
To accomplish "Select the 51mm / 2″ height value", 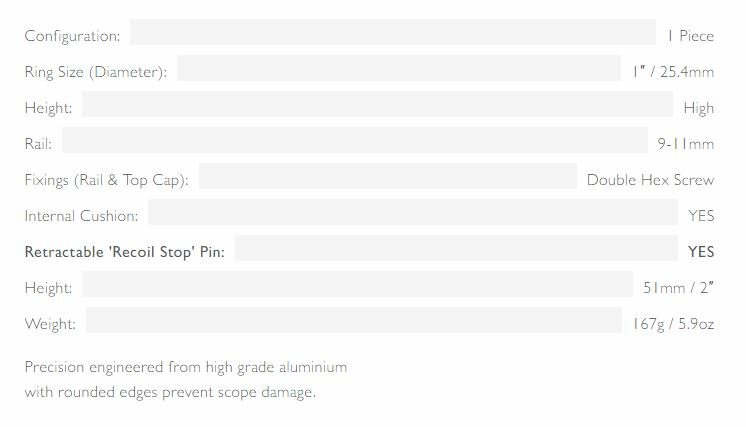I will point(678,288).
